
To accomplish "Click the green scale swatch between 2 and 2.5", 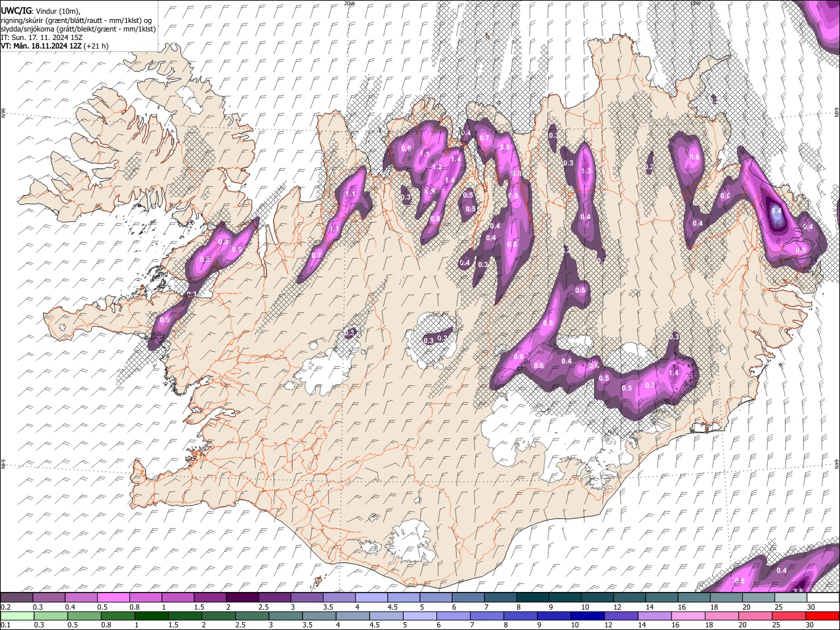I will coord(219,616).
